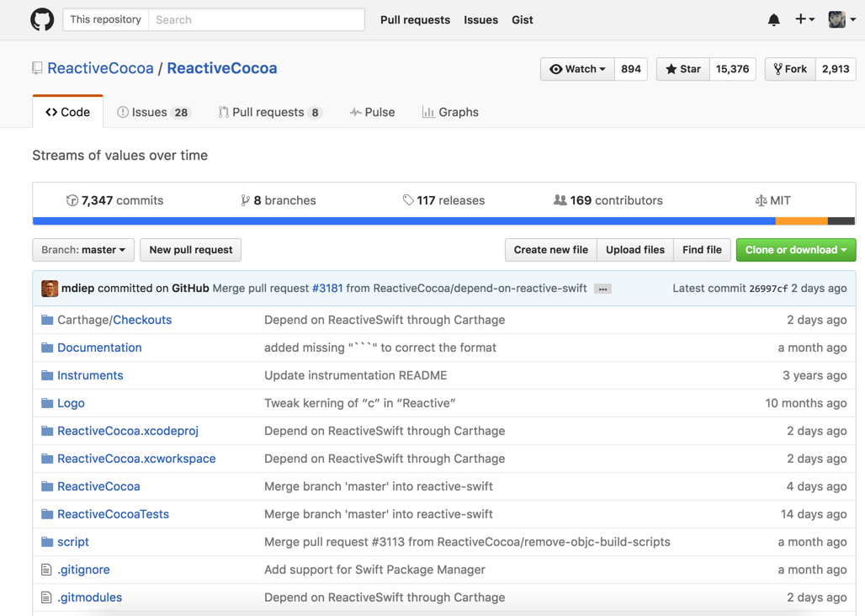Viewport: 865px width, 616px height.
Task: Open pull request #3181 link
Action: click(327, 288)
